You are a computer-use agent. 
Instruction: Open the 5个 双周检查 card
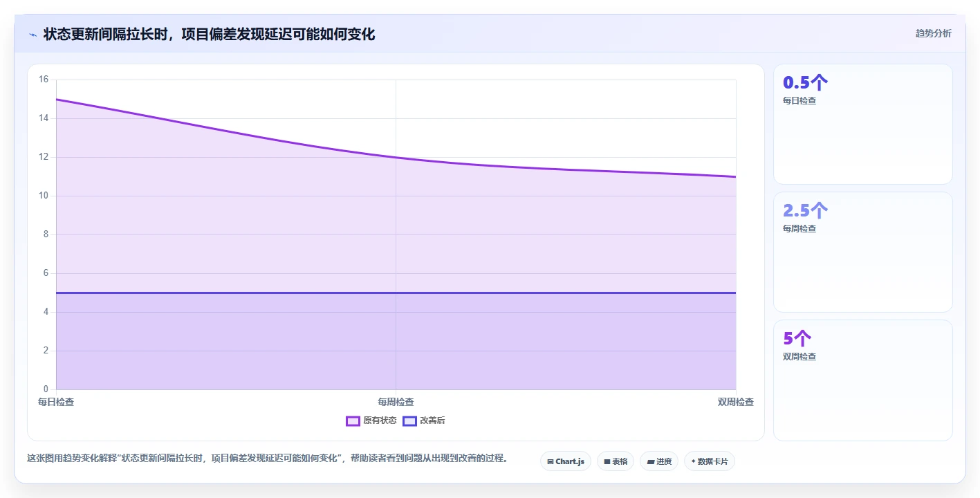pos(862,380)
